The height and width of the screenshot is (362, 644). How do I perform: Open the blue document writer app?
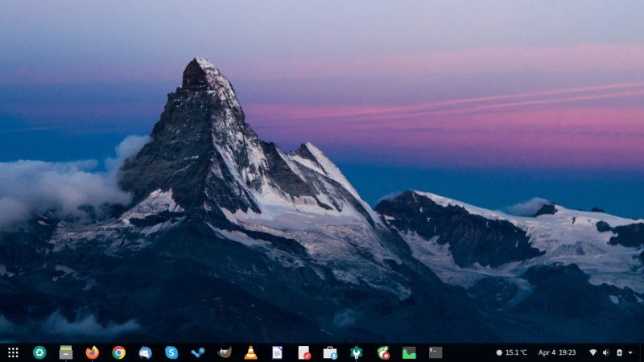point(277,352)
